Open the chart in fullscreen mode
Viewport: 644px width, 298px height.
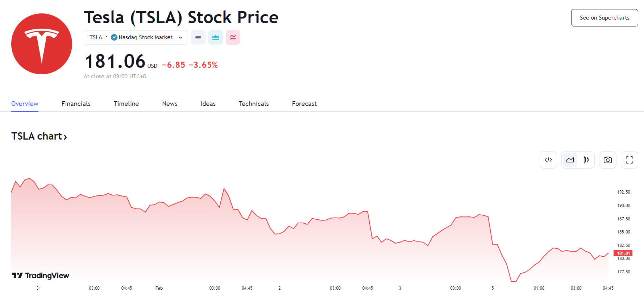pyautogui.click(x=630, y=160)
